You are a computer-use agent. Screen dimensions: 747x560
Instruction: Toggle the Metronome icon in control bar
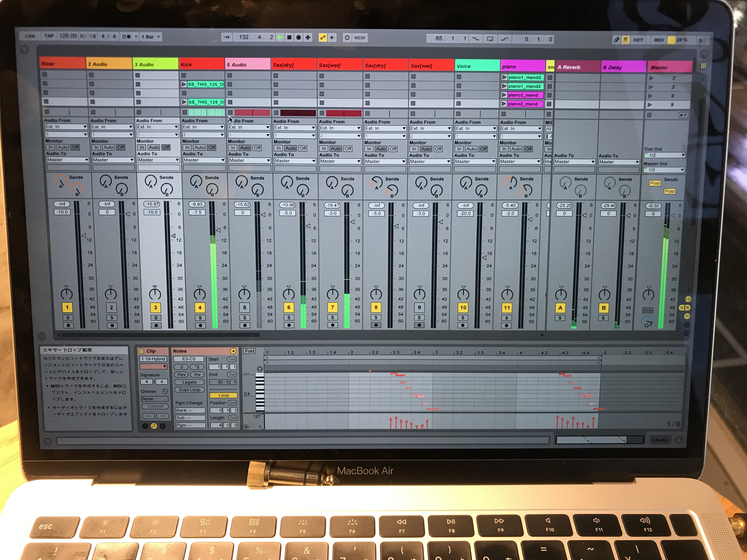126,36
